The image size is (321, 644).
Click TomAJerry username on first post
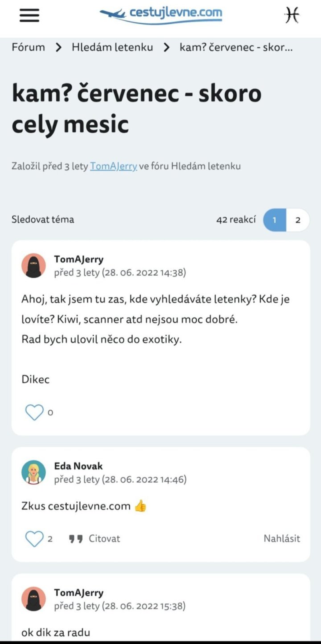point(79,259)
